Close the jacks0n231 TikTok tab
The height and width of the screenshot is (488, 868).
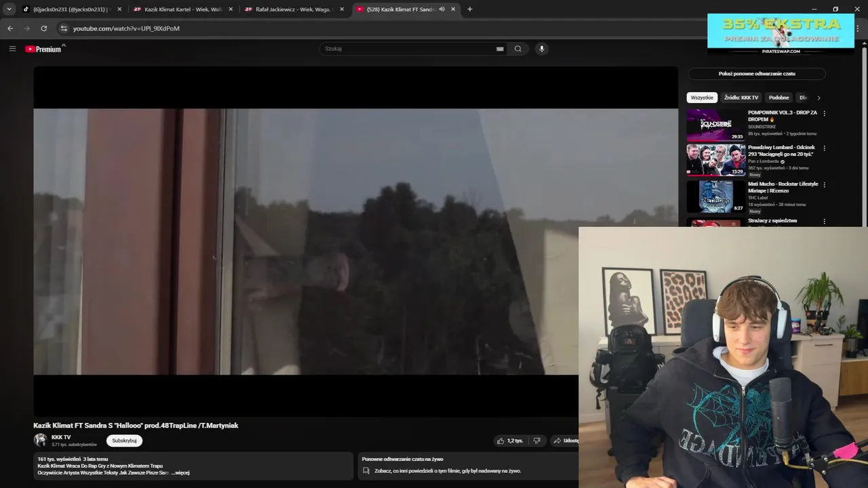[x=119, y=9]
